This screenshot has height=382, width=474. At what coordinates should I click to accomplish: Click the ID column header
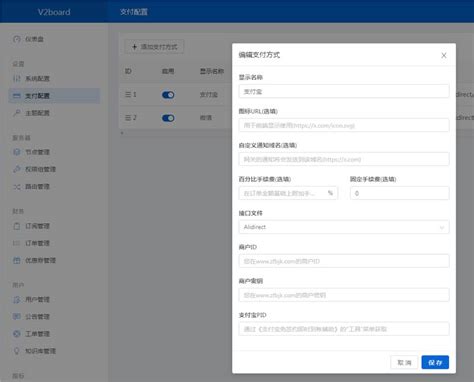tap(128, 71)
